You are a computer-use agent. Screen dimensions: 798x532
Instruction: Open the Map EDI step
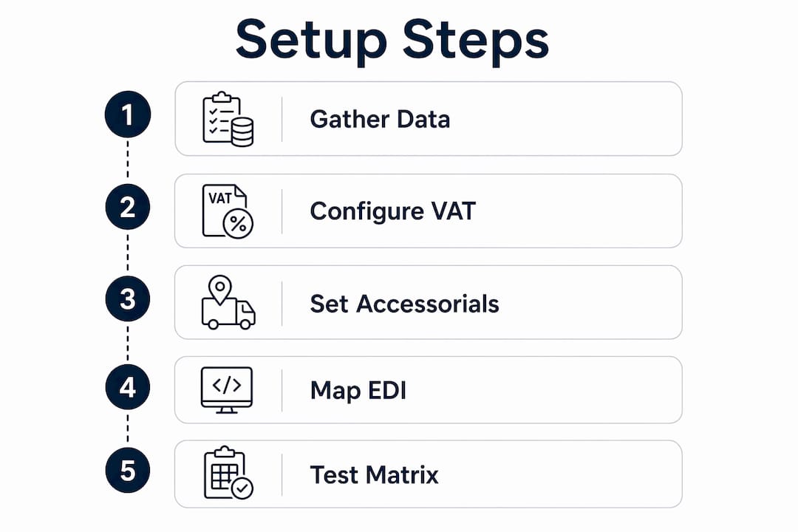429,390
